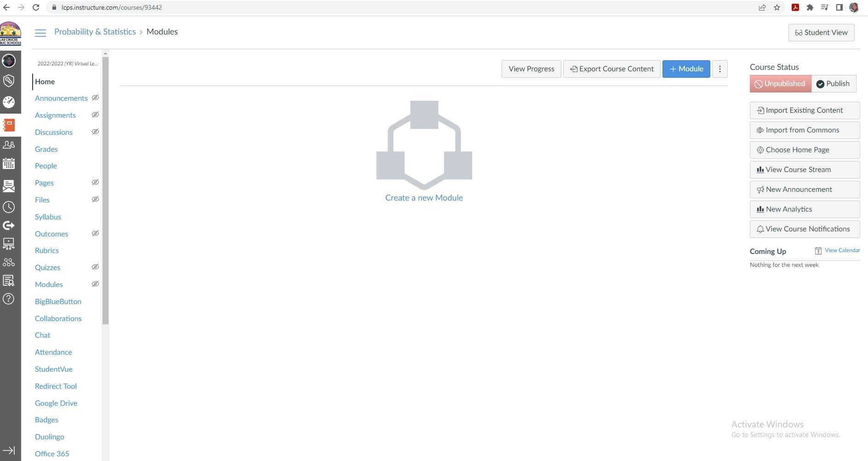Viewport: 868px width, 461px height.
Task: Click Choose Home Page
Action: [x=805, y=150]
